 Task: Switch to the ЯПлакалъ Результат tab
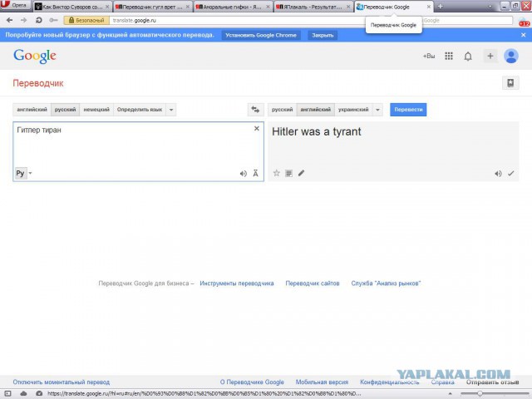tap(313, 7)
